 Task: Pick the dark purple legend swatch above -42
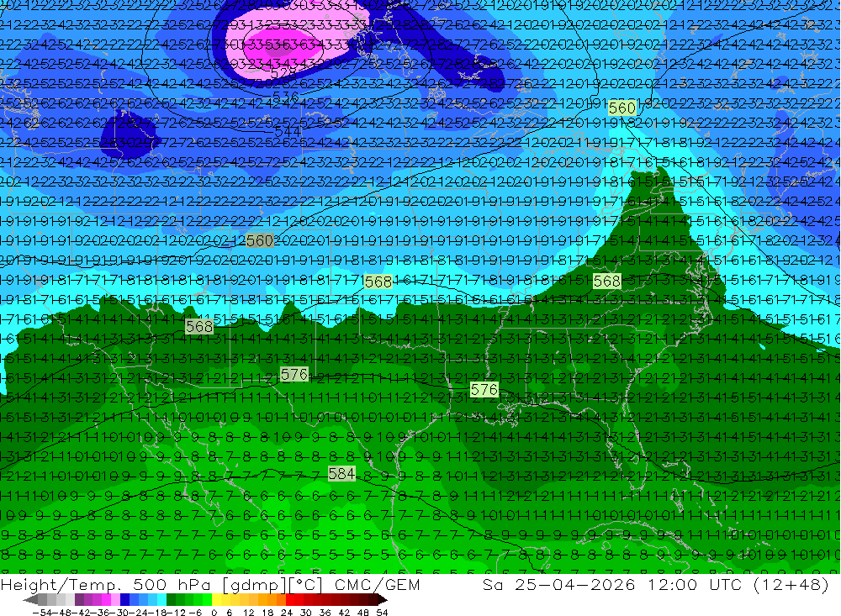click(79, 600)
